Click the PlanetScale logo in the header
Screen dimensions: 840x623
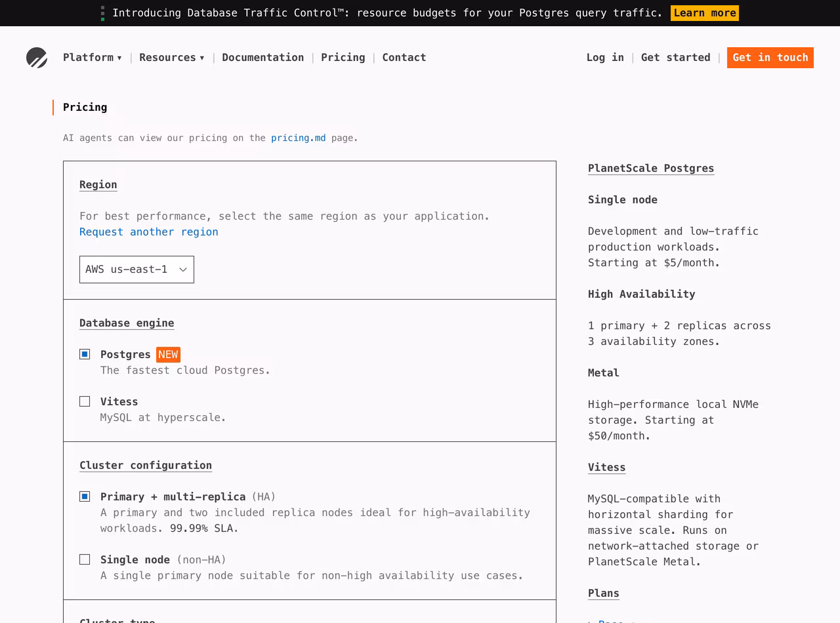coord(37,58)
